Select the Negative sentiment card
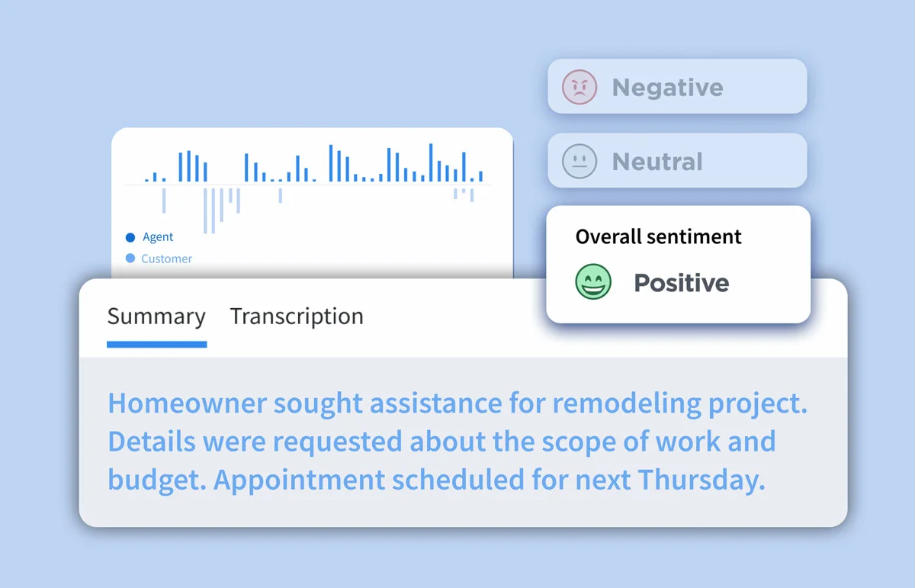915x588 pixels. pyautogui.click(x=677, y=86)
